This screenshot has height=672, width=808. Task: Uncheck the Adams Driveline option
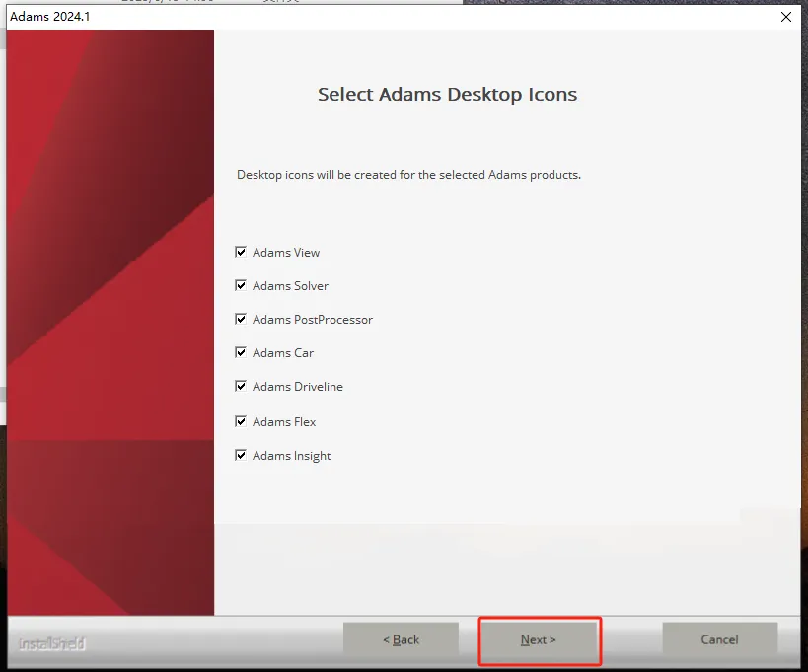point(241,386)
